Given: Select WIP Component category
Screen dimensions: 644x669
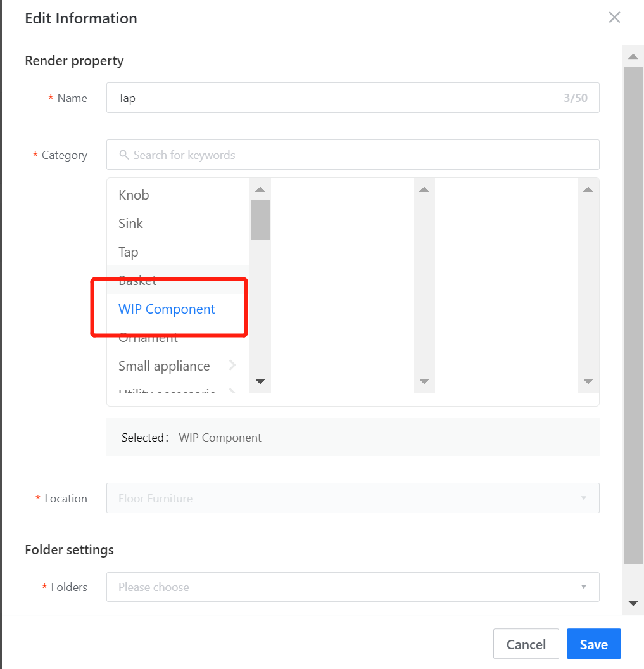Looking at the screenshot, I should coord(167,309).
